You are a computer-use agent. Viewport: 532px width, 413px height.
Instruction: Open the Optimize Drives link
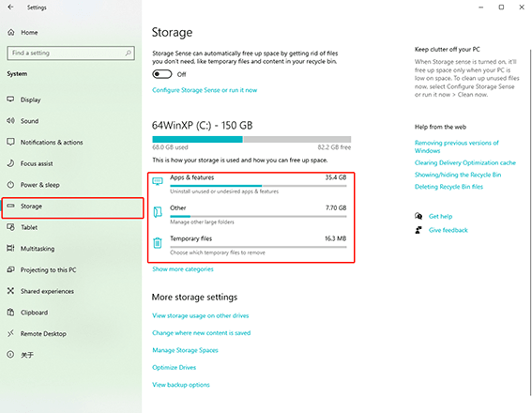click(175, 368)
